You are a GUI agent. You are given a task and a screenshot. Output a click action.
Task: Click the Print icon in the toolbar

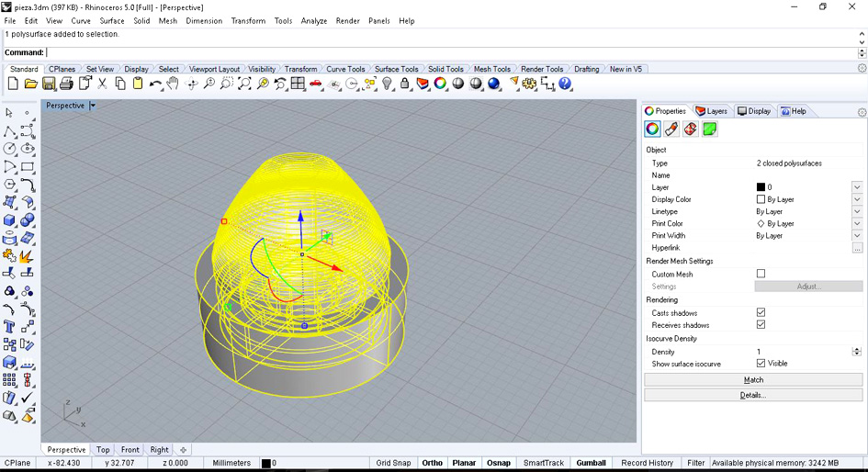pyautogui.click(x=66, y=84)
